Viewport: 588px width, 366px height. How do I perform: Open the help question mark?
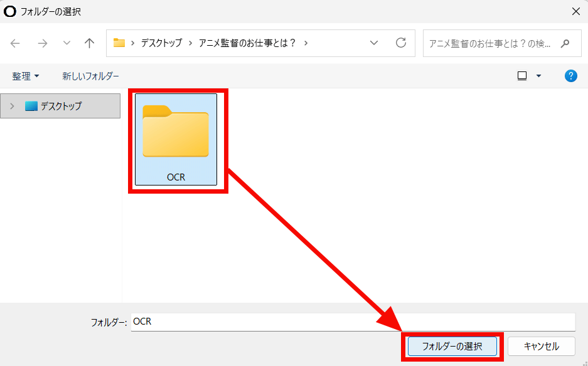pyautogui.click(x=571, y=76)
